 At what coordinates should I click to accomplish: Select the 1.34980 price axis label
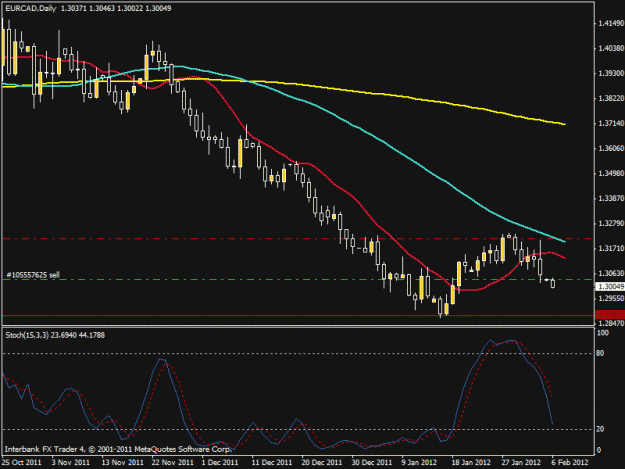click(x=611, y=173)
